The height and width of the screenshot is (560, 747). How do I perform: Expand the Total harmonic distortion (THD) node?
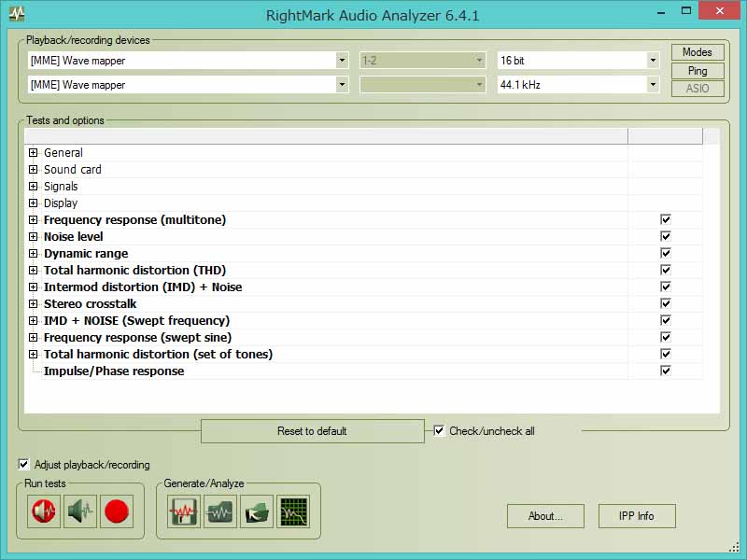[33, 270]
